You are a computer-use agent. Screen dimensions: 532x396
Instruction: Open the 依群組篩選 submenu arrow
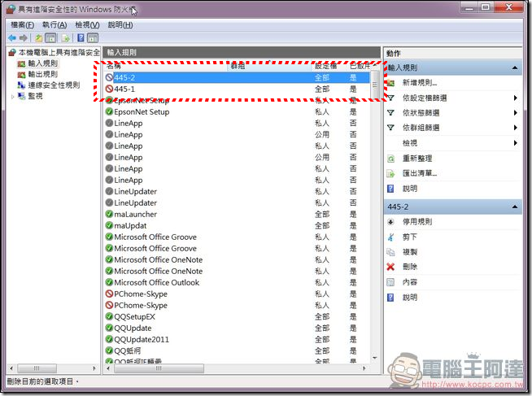pos(516,128)
